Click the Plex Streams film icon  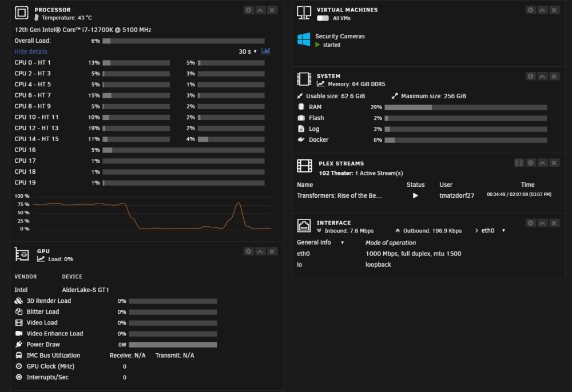tap(305, 166)
